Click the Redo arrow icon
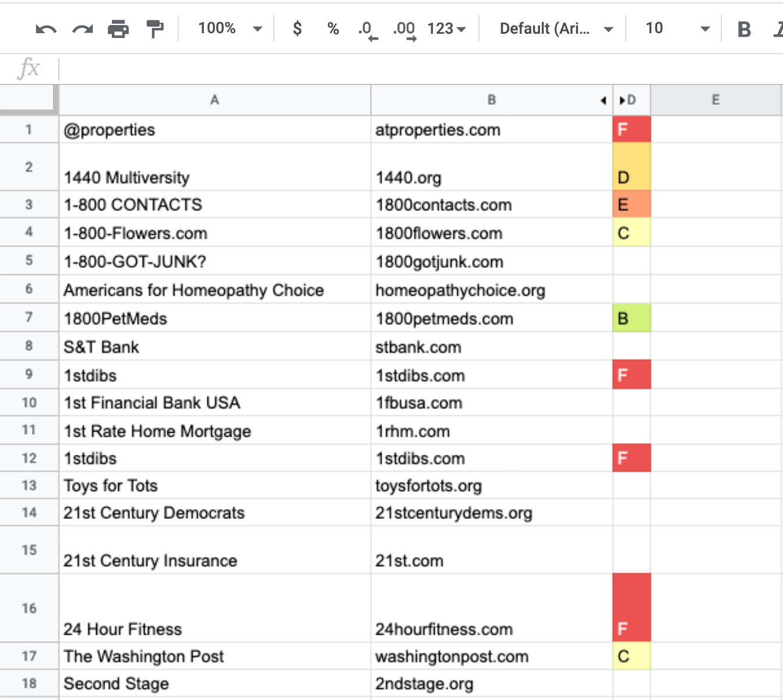The image size is (783, 700). click(82, 29)
